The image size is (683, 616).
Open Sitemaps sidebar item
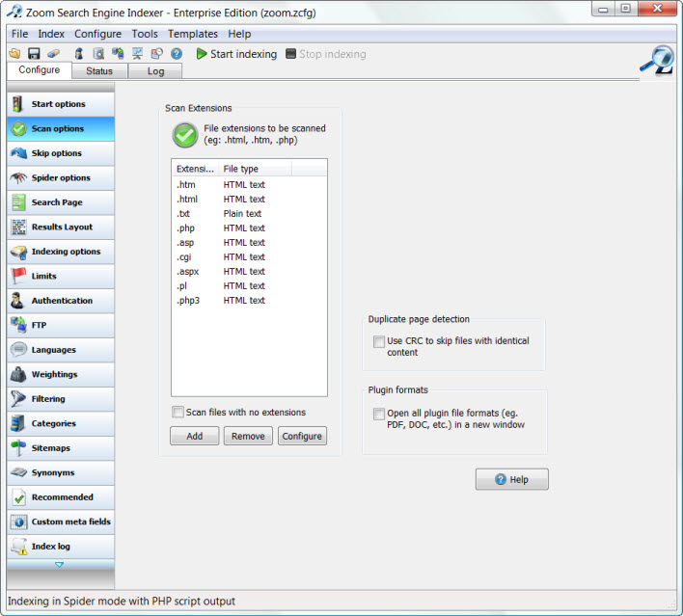pyautogui.click(x=61, y=448)
